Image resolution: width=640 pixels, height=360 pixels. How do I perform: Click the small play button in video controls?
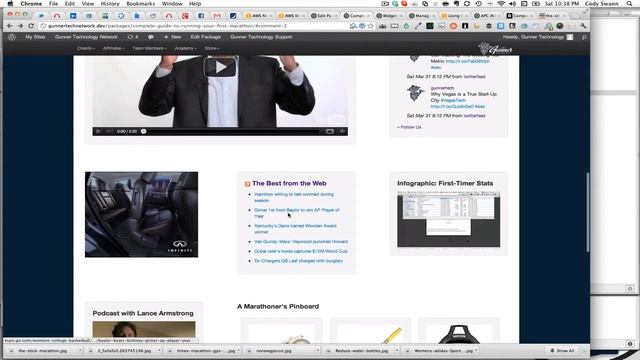point(98,131)
